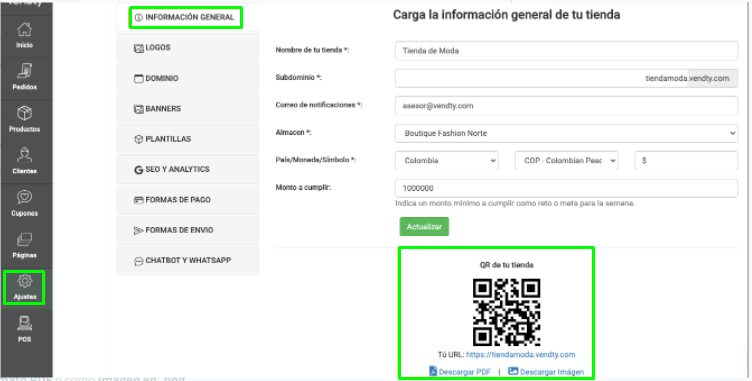
Task: Click the image icon beside Descargar Imágen
Action: coord(513,371)
